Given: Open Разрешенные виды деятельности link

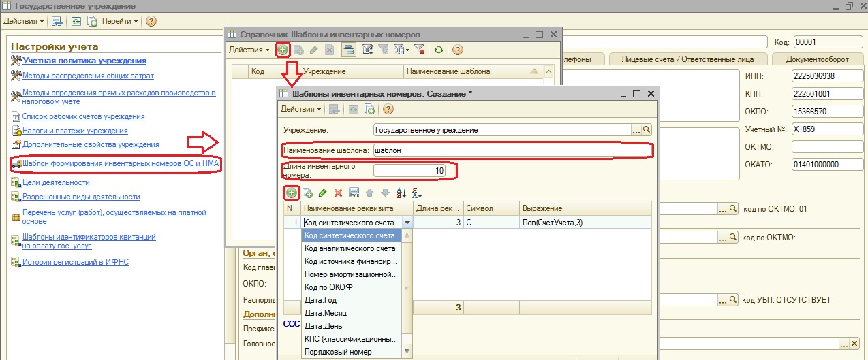Looking at the screenshot, I should click(x=81, y=197).
